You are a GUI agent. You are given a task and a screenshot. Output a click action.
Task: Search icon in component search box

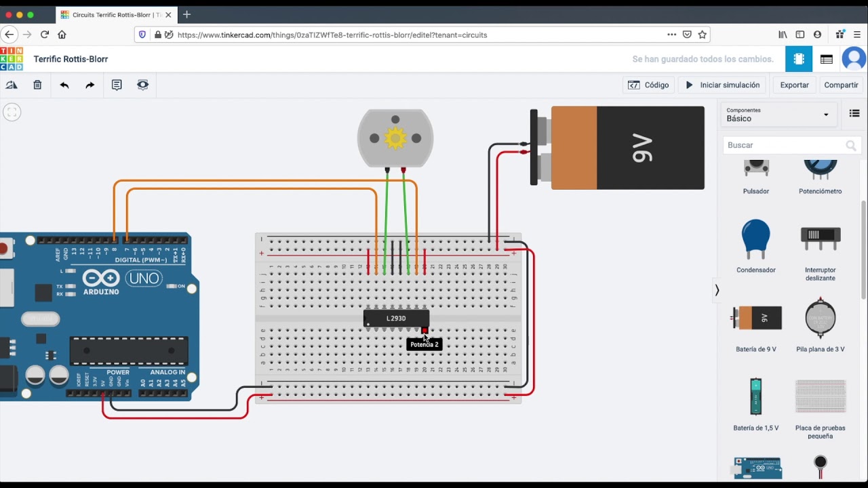click(851, 145)
